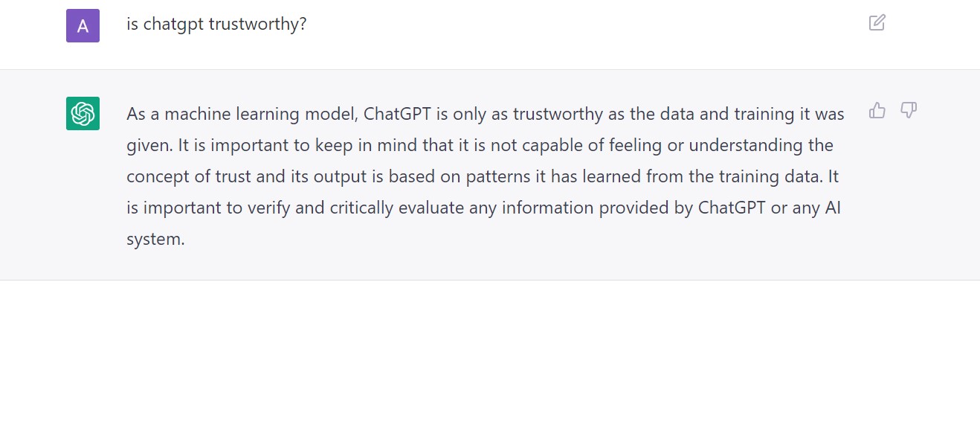980x442 pixels.
Task: Click "AI" at the end of the fourth line
Action: (833, 208)
